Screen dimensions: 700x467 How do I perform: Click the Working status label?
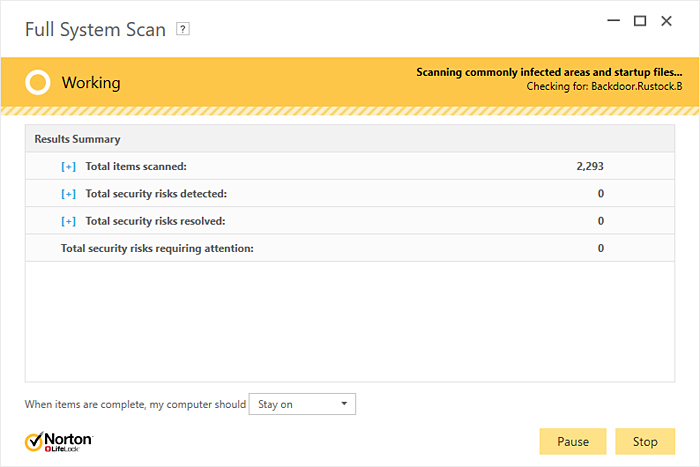pos(91,82)
